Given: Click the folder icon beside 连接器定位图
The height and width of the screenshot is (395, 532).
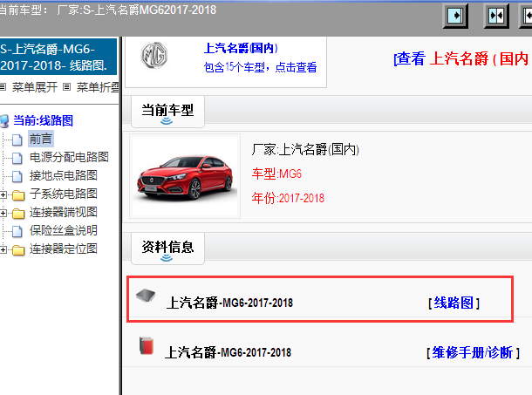Looking at the screenshot, I should [x=18, y=250].
